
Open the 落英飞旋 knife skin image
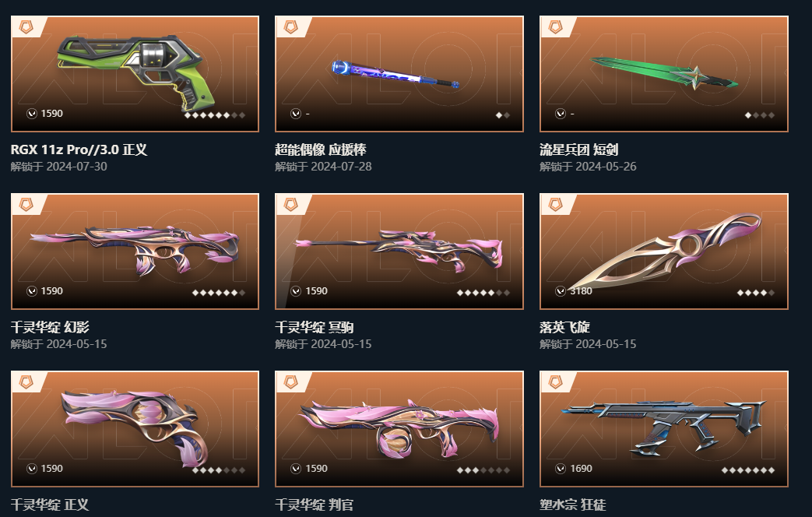(664, 251)
